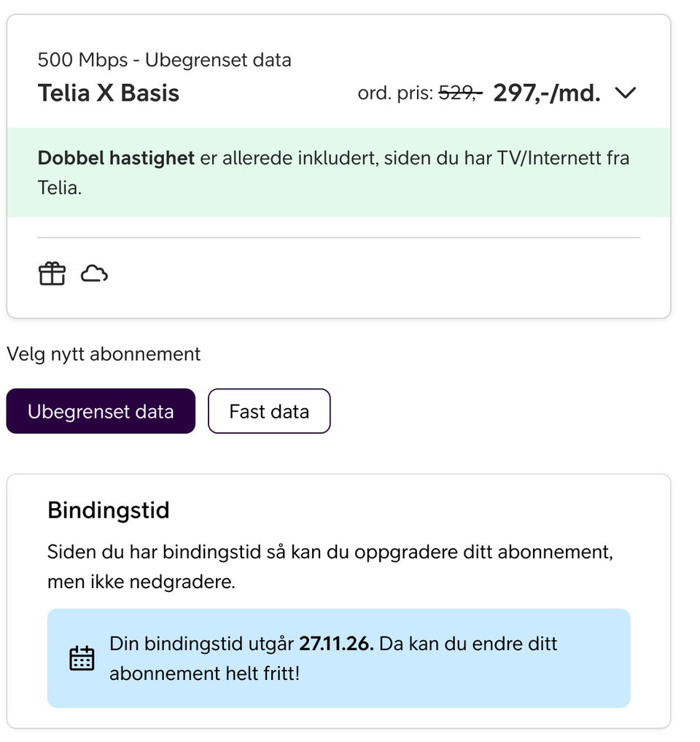
Task: Click the crossed-out 529,- original price
Action: 459,91
